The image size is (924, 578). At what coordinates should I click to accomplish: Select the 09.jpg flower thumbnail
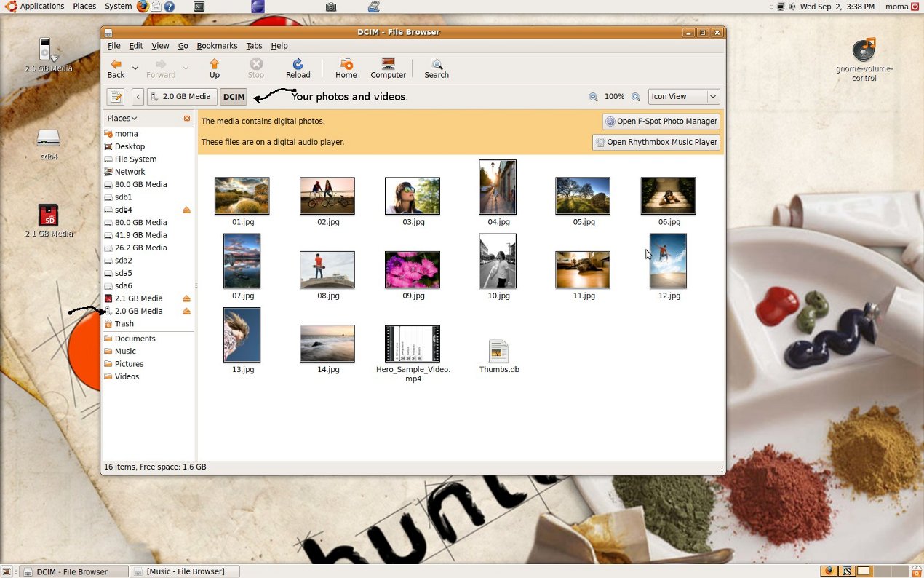413,270
